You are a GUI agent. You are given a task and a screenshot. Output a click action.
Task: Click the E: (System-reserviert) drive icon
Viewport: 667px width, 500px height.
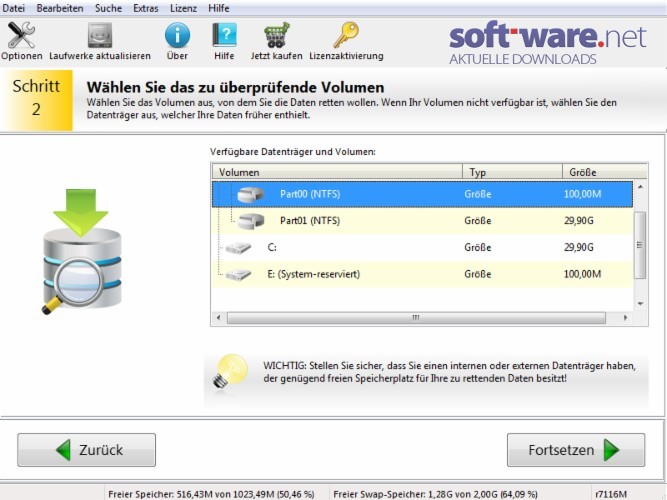[x=238, y=274]
